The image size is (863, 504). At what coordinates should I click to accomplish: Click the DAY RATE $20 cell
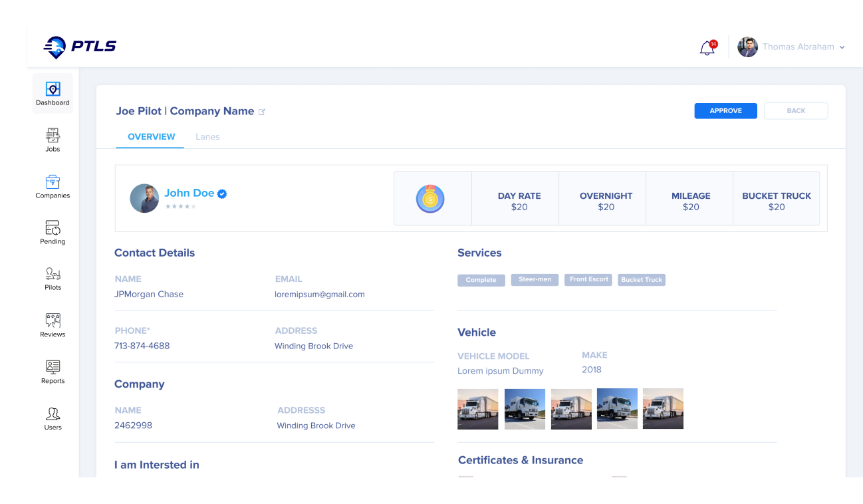[515, 199]
